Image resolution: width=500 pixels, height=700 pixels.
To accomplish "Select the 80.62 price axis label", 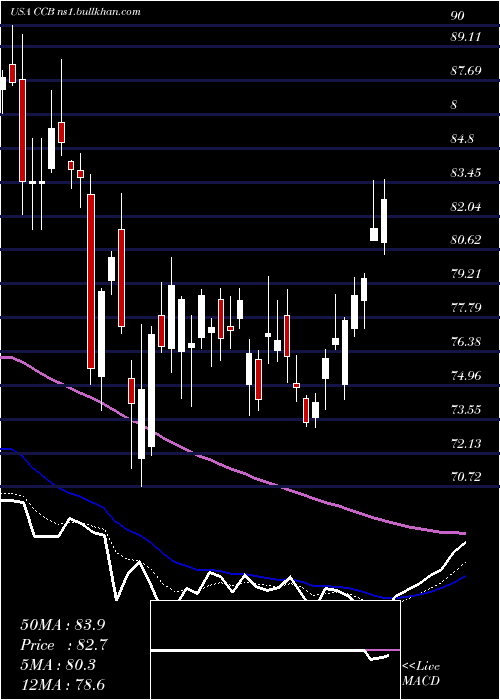I will (466, 240).
